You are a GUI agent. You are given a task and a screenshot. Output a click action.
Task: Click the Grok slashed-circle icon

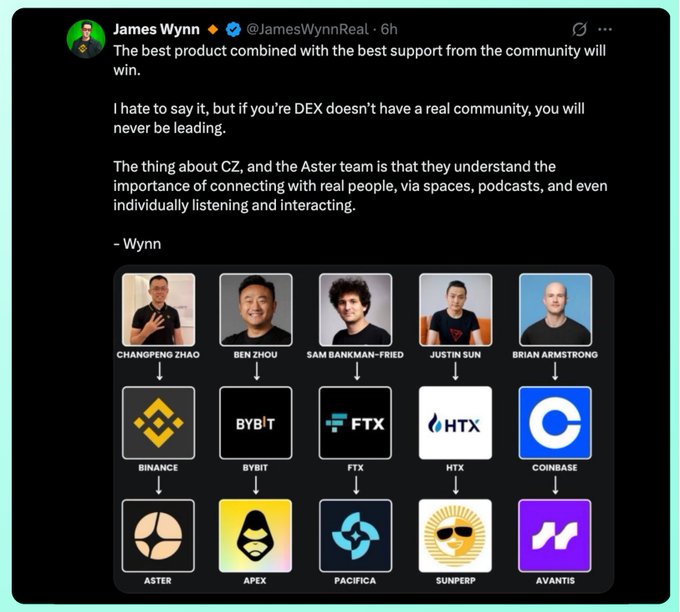point(579,29)
